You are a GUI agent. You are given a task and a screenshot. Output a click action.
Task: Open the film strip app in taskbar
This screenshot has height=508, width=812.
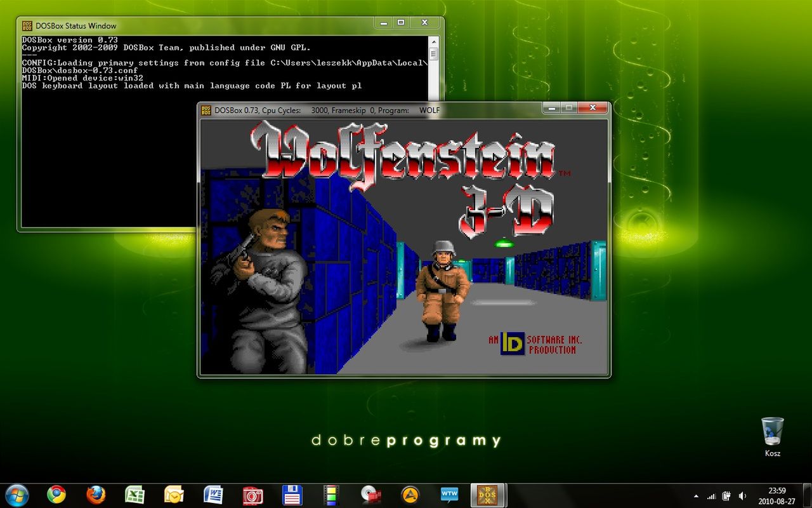331,495
